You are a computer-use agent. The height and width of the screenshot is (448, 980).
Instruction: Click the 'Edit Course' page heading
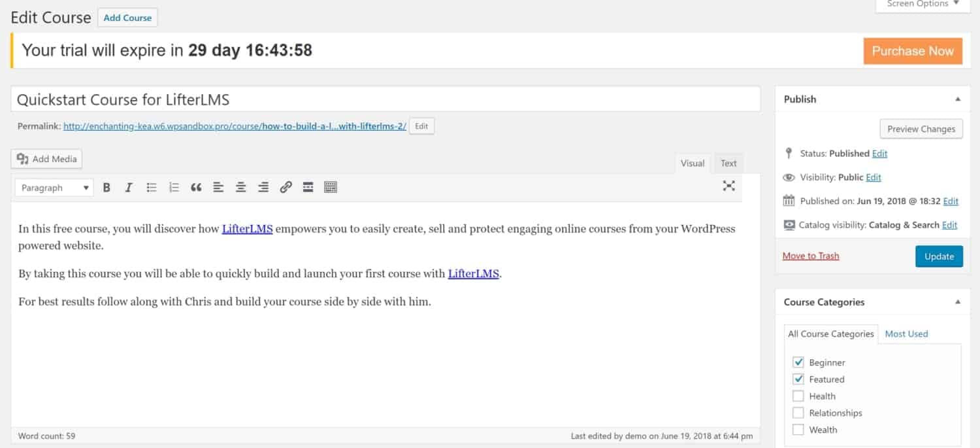(51, 18)
